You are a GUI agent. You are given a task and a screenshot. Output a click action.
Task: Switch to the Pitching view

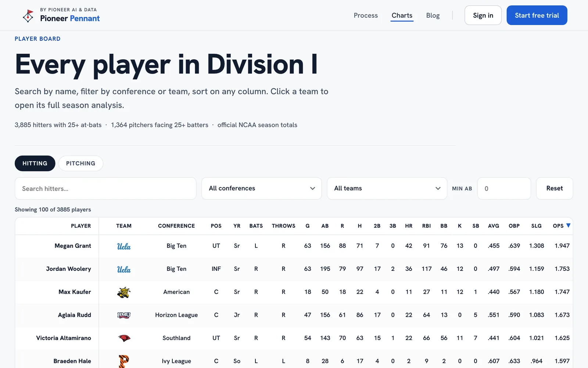81,163
